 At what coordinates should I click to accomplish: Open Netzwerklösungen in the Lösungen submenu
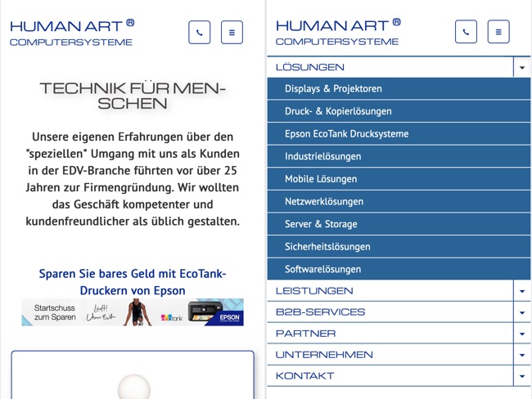(x=324, y=202)
